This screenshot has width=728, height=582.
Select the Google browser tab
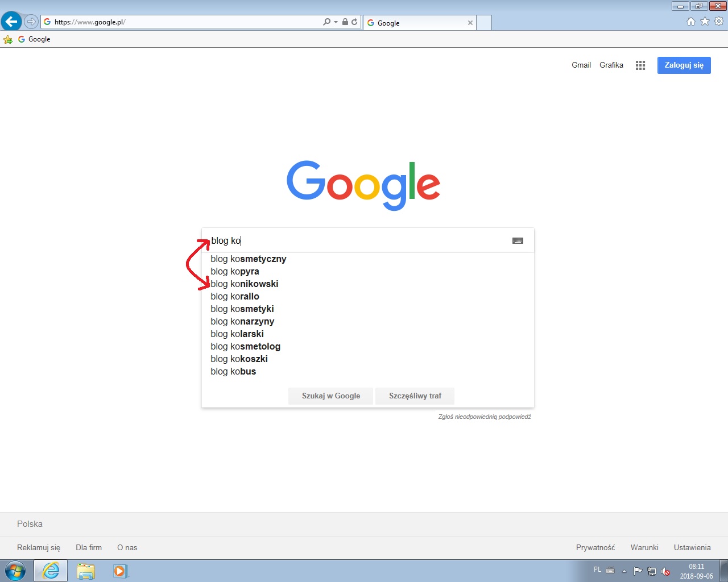[x=419, y=23]
